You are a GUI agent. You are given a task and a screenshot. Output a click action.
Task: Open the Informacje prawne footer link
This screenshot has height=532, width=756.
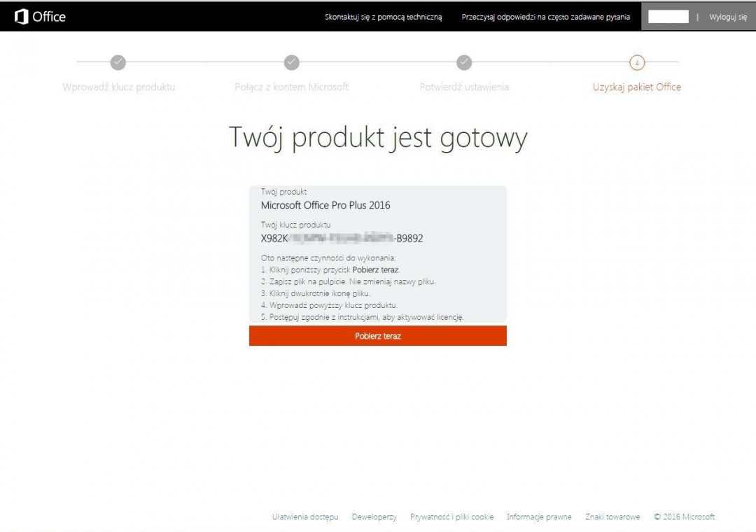point(539,517)
